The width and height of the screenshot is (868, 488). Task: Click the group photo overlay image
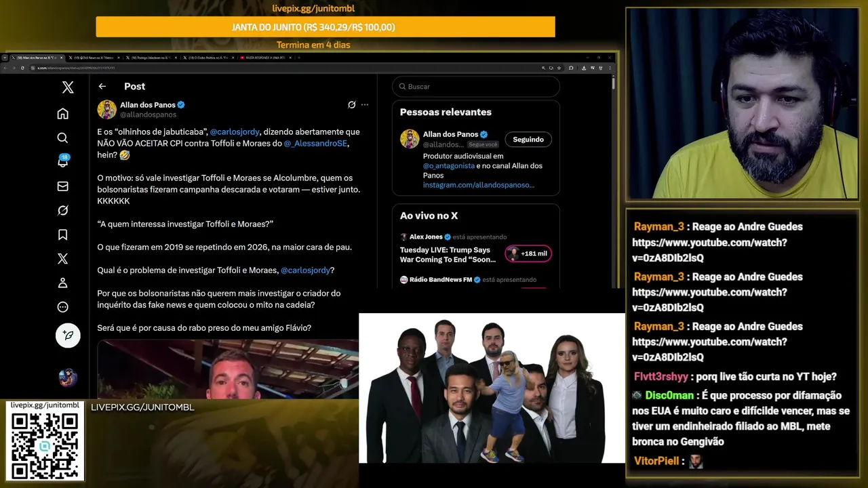pyautogui.click(x=492, y=388)
